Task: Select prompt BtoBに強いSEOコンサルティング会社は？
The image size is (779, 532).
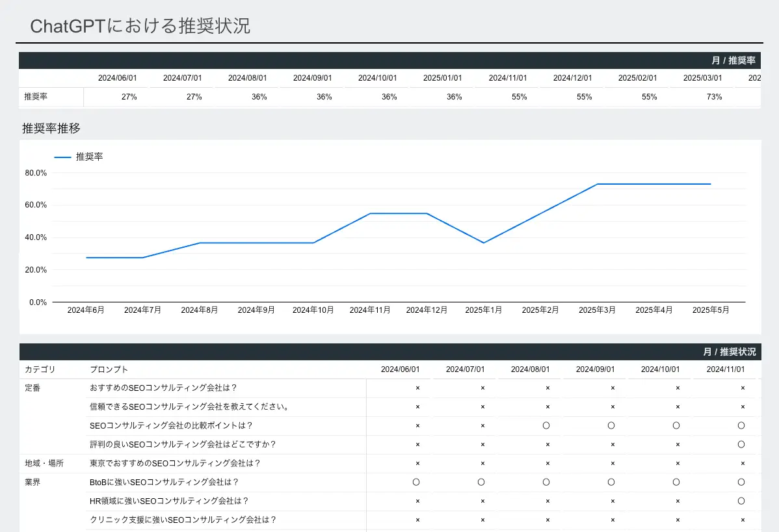Action: [165, 483]
